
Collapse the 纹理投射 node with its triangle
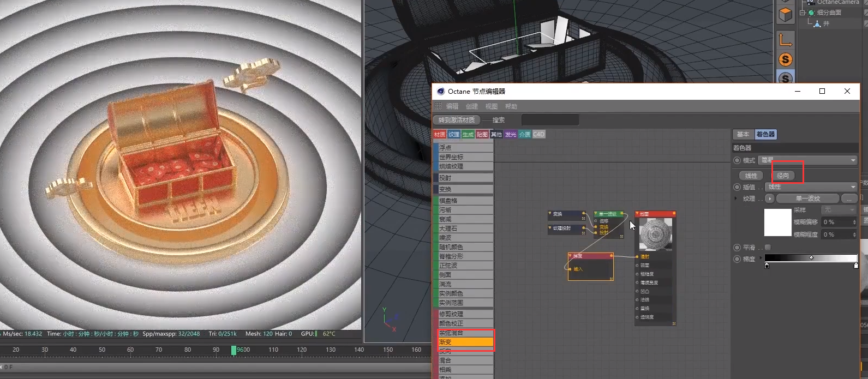pyautogui.click(x=550, y=228)
